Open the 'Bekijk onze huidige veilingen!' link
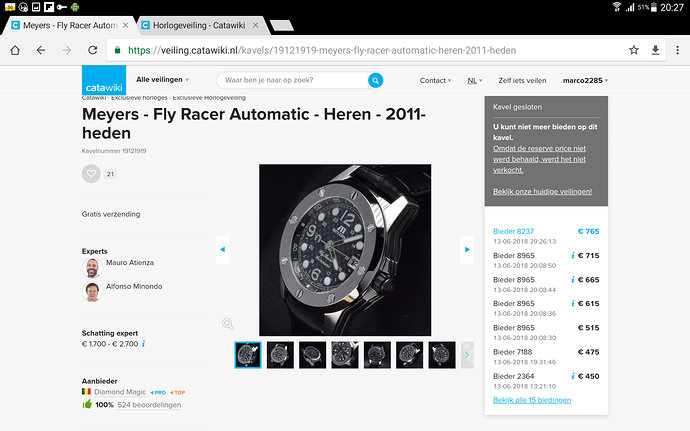The height and width of the screenshot is (431, 690). pyautogui.click(x=542, y=192)
